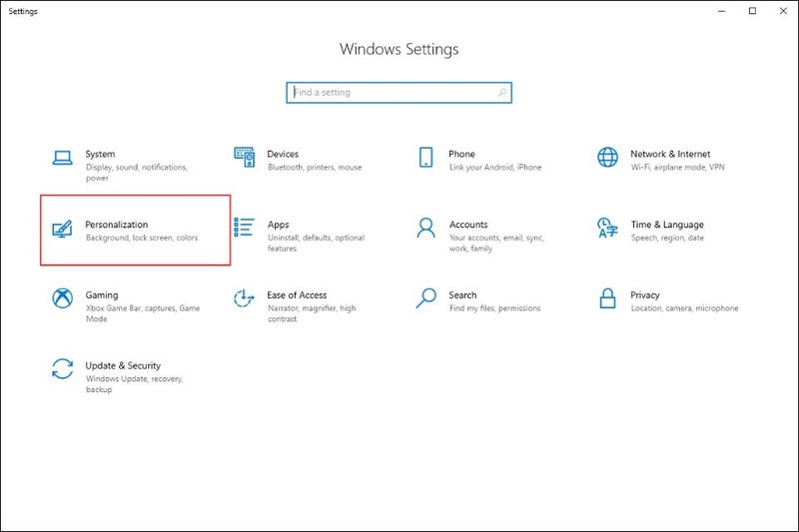Open the Time & Language label
The width and height of the screenshot is (799, 532).
click(x=667, y=225)
